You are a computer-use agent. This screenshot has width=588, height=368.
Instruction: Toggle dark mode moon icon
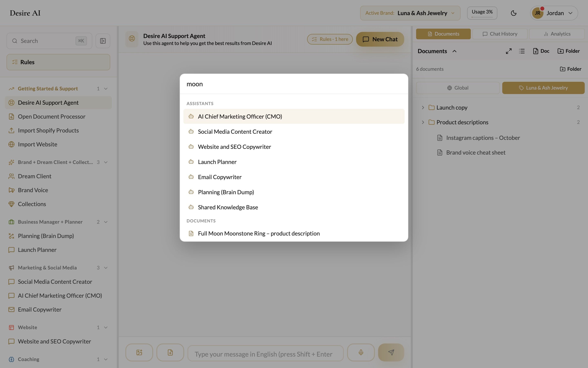(513, 13)
